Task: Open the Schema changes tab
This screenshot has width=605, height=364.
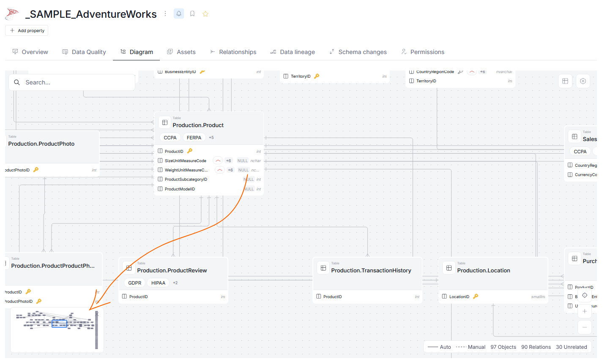Action: tap(358, 52)
